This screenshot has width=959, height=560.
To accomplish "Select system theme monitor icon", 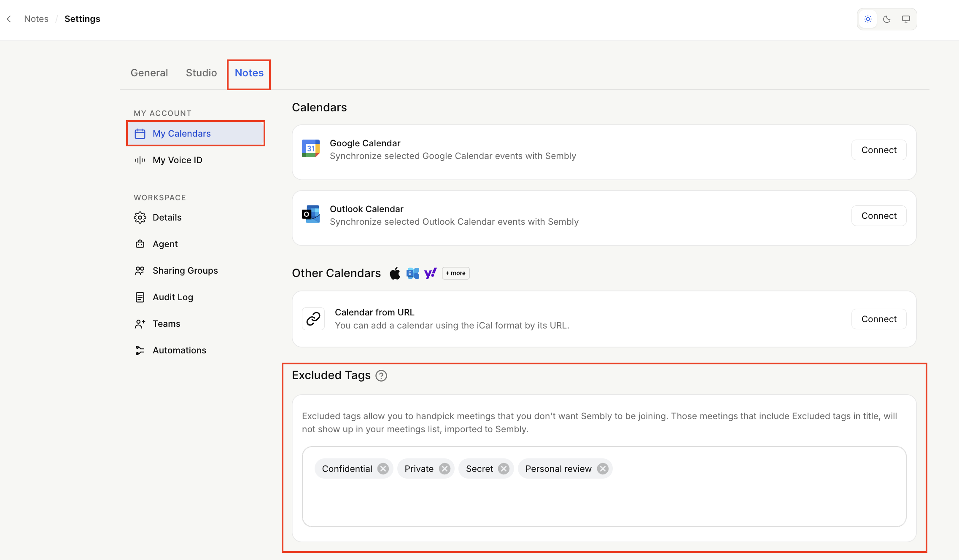I will (906, 19).
